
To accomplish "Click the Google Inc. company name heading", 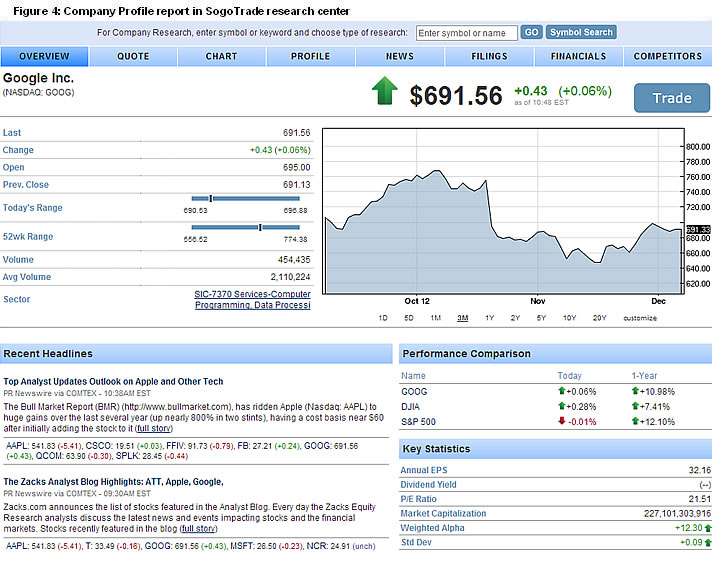I will 38,78.
